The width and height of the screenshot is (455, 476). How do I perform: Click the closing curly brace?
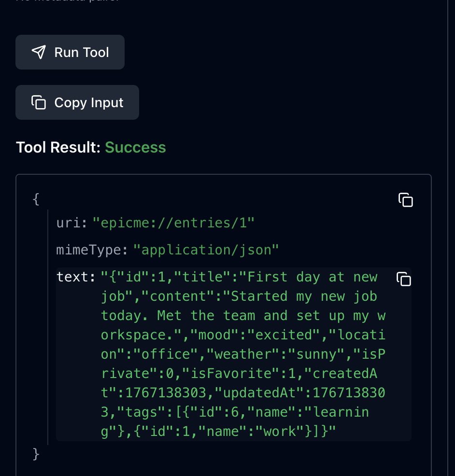tap(35, 454)
